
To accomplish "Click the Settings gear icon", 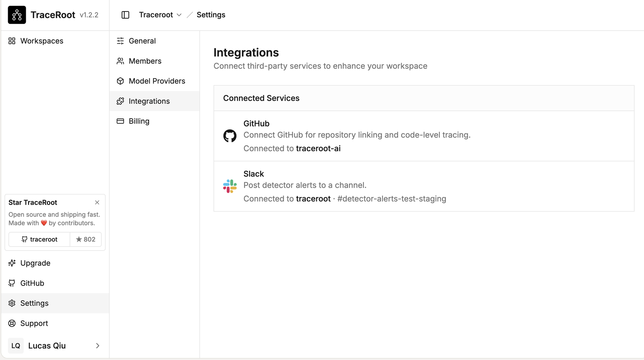I will tap(12, 303).
